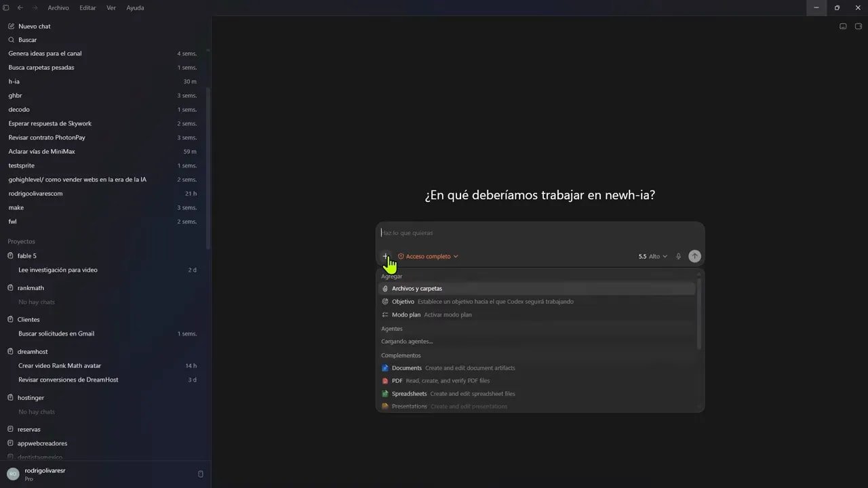Choose Archivos y carpetas in the menu
This screenshot has height=488, width=868.
(537, 289)
